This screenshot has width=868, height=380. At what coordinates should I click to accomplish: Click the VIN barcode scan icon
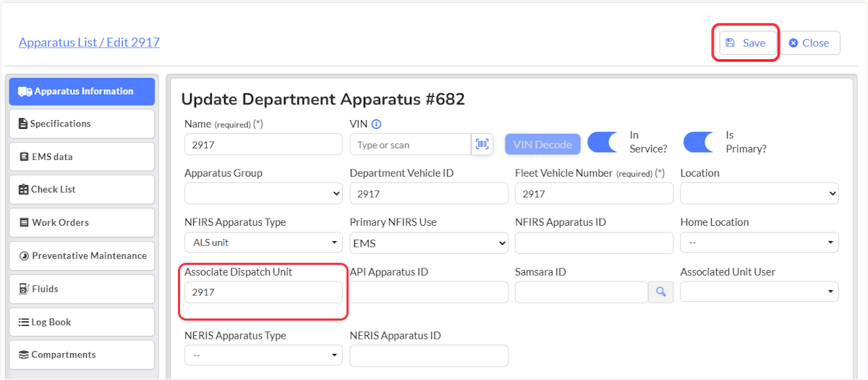(x=482, y=144)
